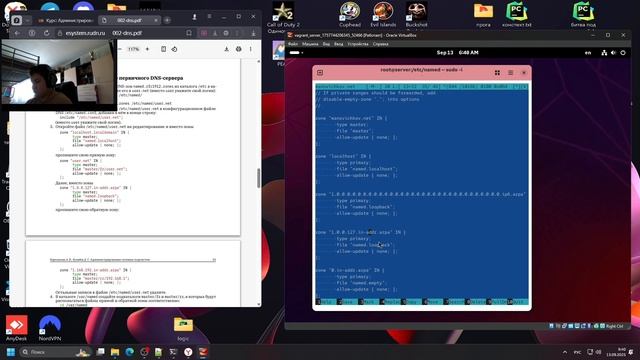This screenshot has height=360, width=640.
Task: Open the logic folder on the desktop
Action: point(183,329)
